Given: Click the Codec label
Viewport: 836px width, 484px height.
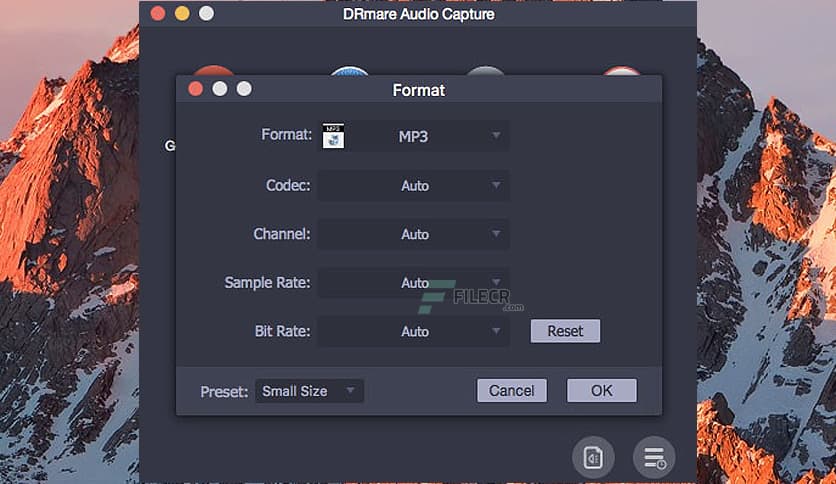Looking at the screenshot, I should pos(288,185).
